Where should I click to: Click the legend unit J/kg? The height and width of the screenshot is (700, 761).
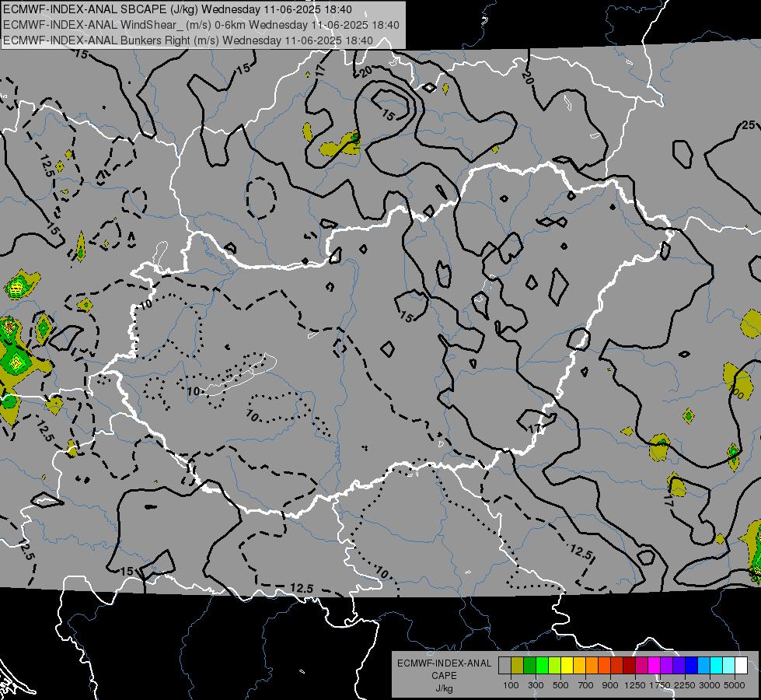tap(444, 688)
